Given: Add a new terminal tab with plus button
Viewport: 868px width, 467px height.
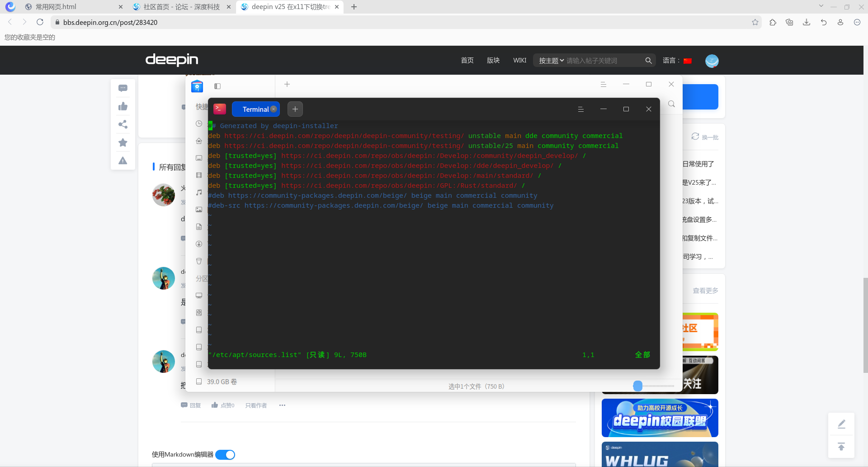Looking at the screenshot, I should point(295,109).
